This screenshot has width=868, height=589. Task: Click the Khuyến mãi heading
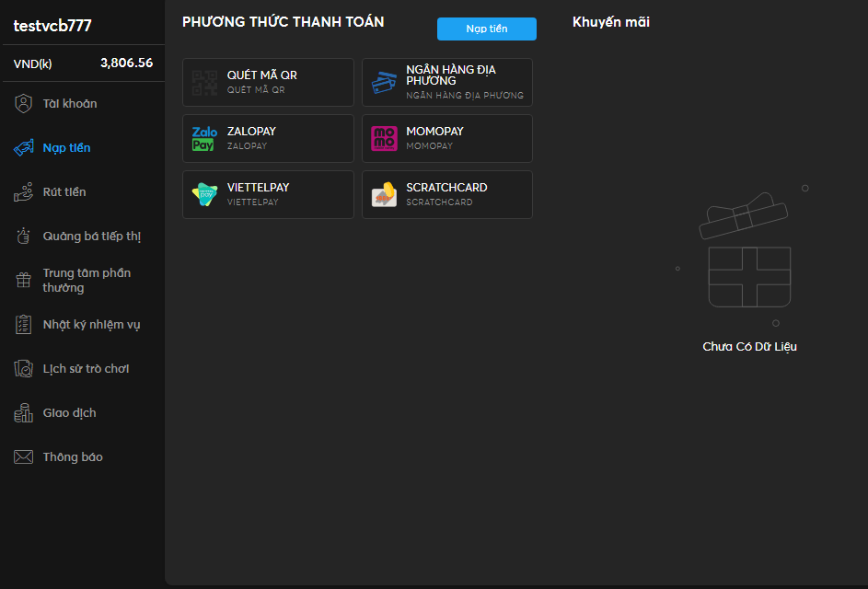pos(611,22)
